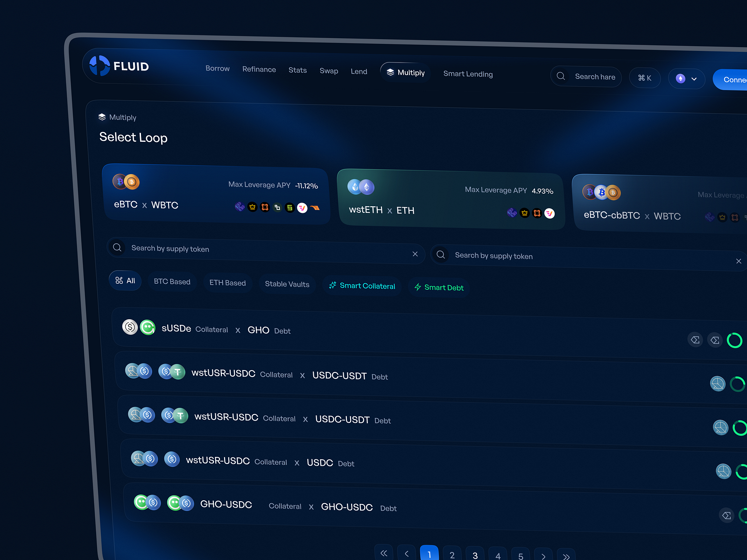Screen dimensions: 747x560
Task: Open the wallet network selector dropdown
Action: 686,79
